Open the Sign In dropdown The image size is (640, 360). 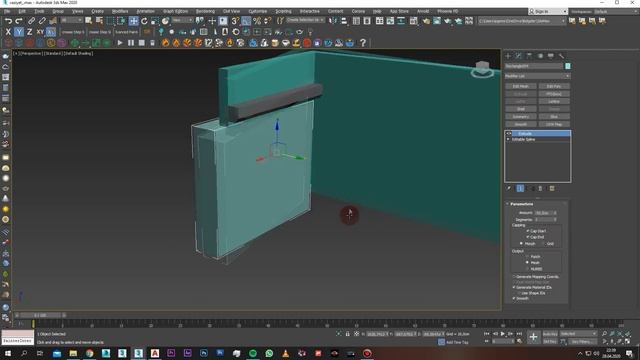click(548, 11)
